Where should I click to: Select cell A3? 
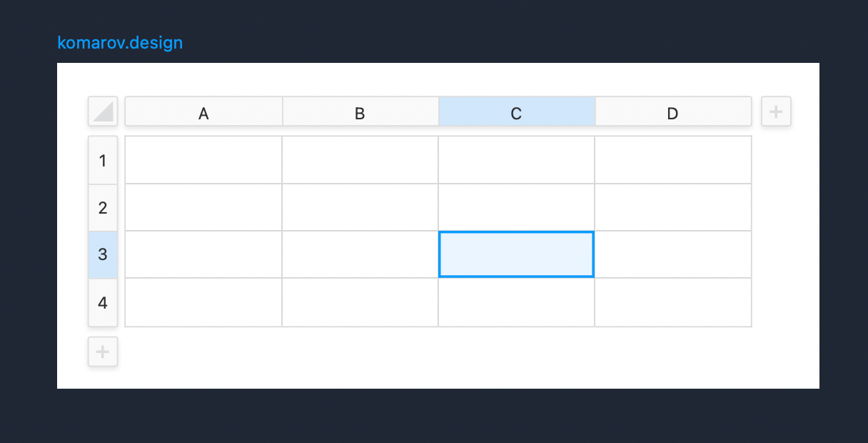(x=203, y=254)
